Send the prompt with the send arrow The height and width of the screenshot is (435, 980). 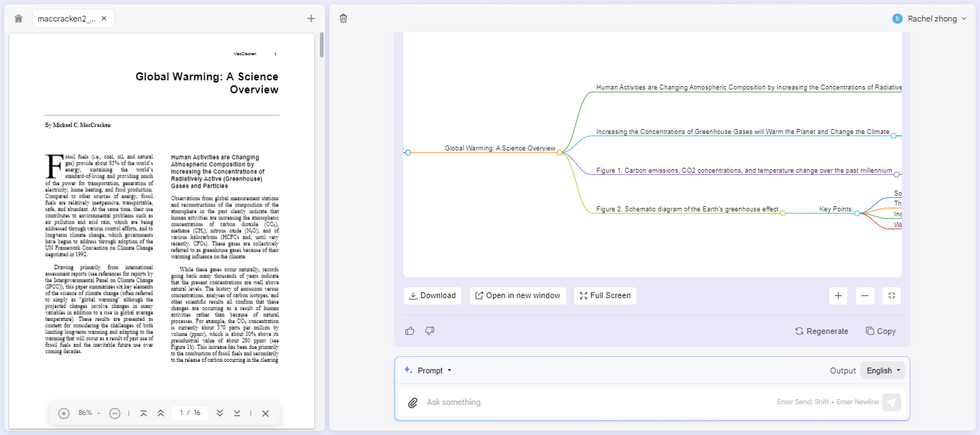coord(891,402)
